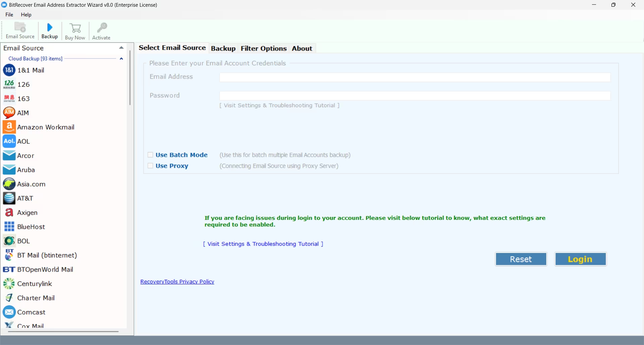Select the BTOpenWorld Mail icon

[x=9, y=269]
